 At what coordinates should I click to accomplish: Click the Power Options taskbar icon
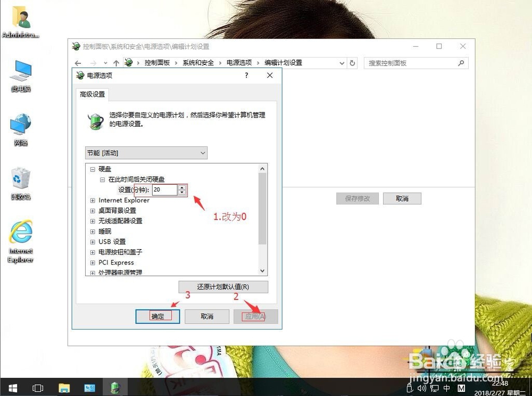pyautogui.click(x=115, y=387)
